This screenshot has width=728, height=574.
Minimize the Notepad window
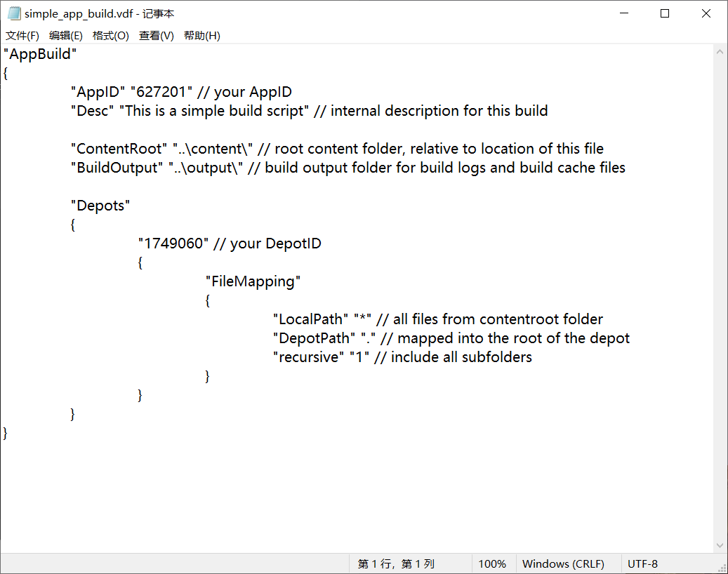tap(624, 13)
